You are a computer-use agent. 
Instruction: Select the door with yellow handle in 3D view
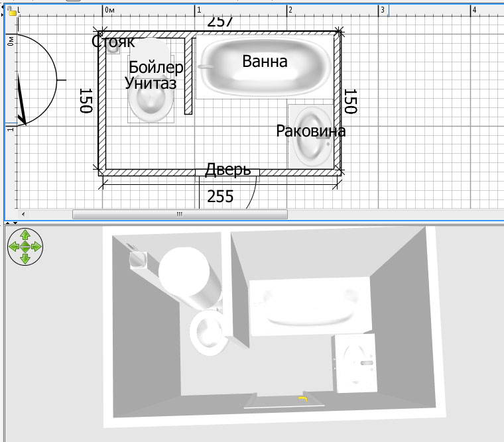283,400
